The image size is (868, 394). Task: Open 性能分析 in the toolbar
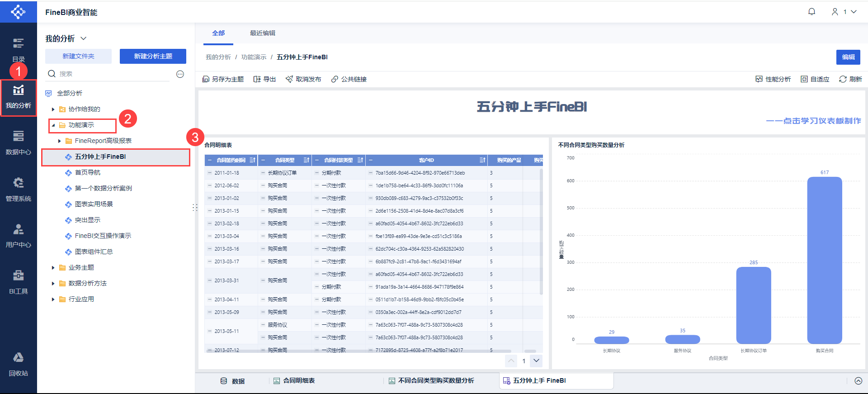click(773, 79)
